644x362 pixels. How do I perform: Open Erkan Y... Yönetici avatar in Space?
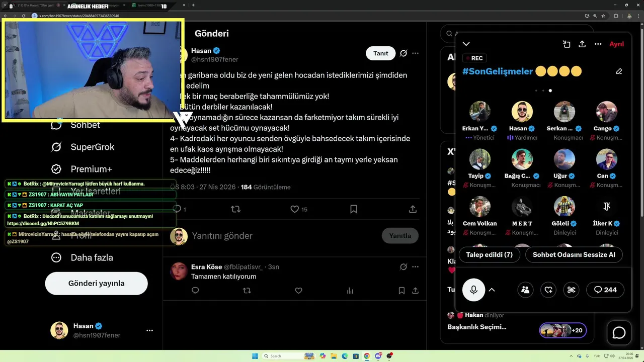[x=480, y=112]
